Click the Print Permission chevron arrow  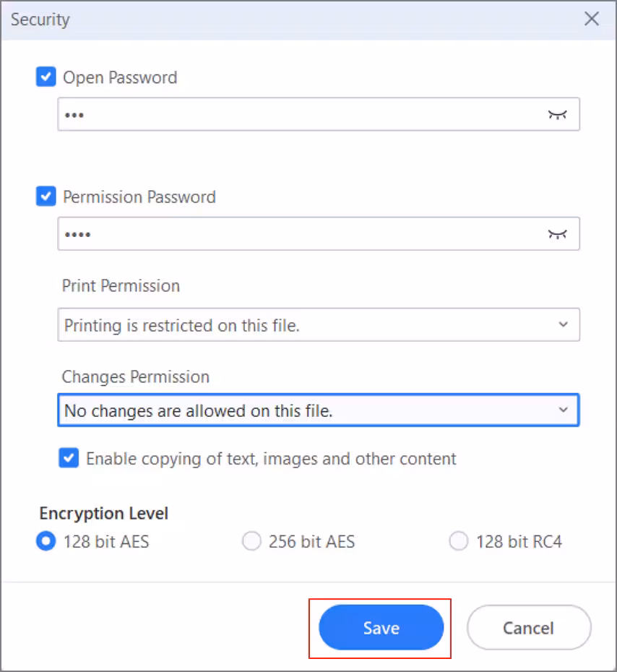pos(564,325)
